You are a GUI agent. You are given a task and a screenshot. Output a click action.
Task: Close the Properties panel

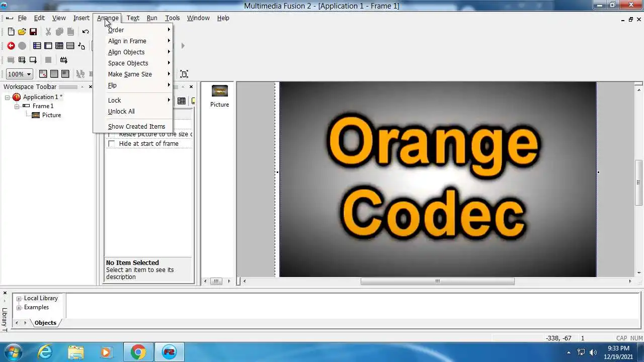pyautogui.click(x=191, y=87)
